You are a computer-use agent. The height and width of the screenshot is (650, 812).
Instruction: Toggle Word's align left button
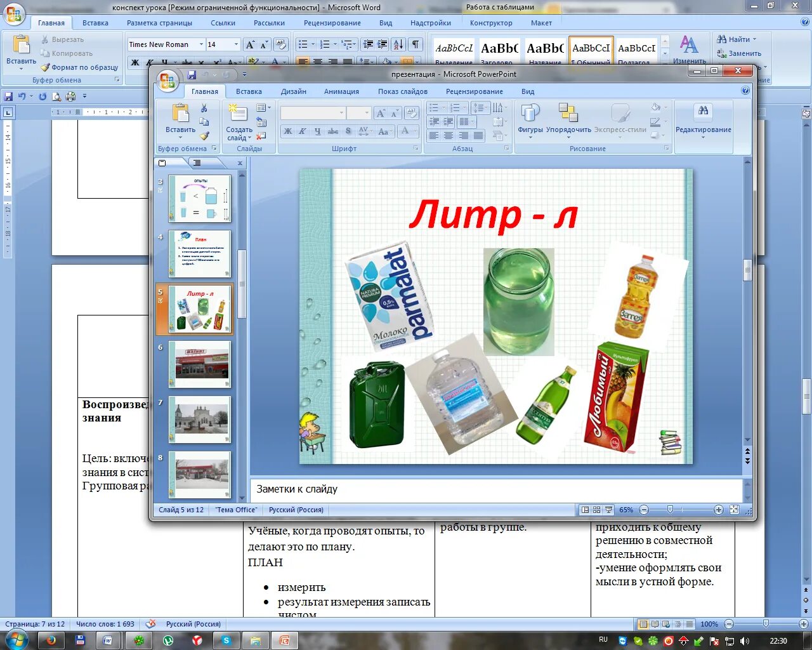tap(303, 62)
